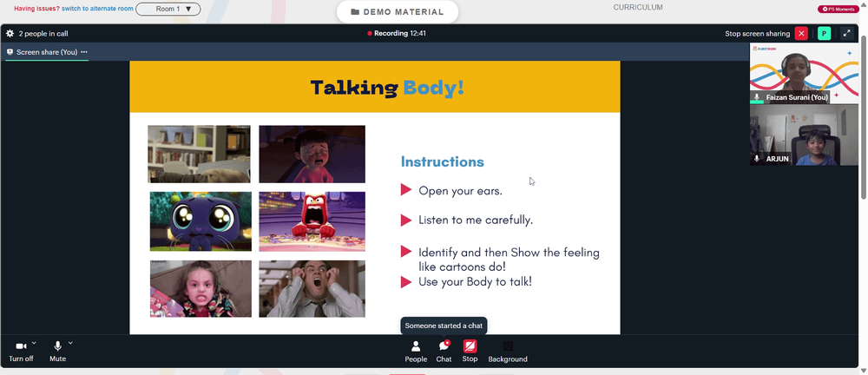
Task: Click the bookshelf GIF thumbnail
Action: [x=199, y=154]
